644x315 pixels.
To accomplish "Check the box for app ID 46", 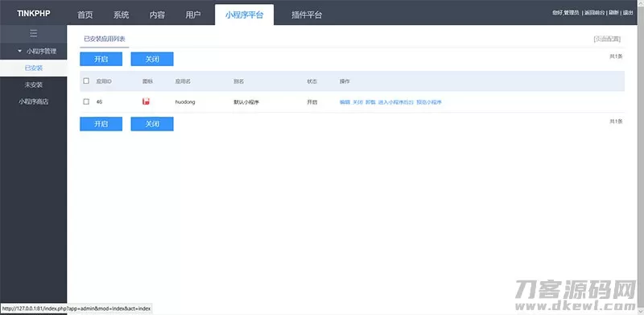I will 86,102.
